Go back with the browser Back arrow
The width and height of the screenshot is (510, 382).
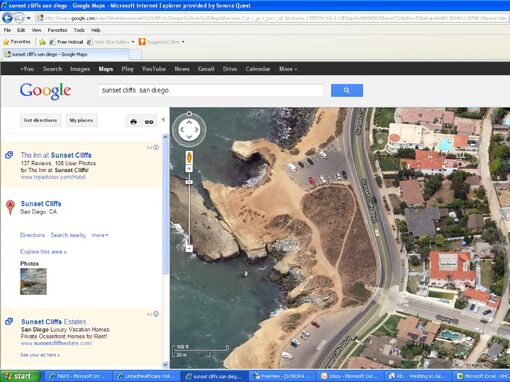(7, 18)
